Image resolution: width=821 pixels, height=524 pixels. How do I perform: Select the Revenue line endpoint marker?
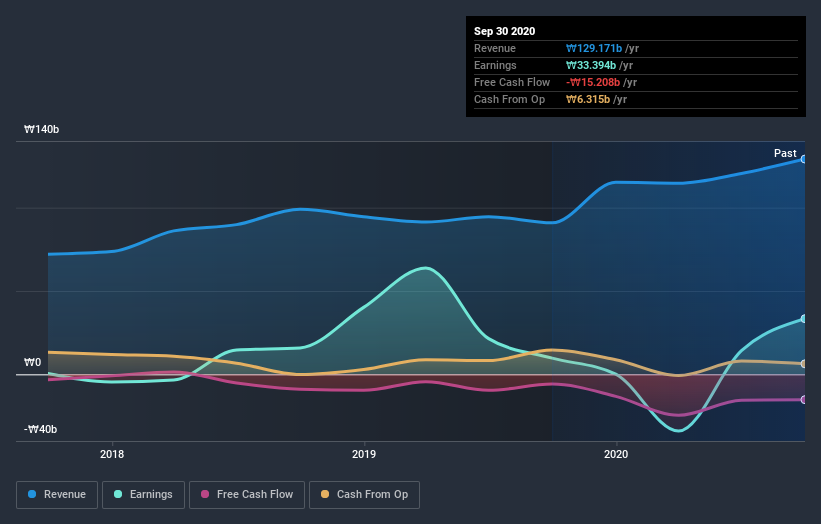pos(804,159)
